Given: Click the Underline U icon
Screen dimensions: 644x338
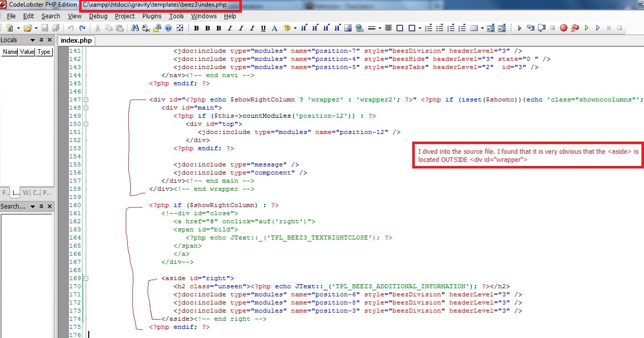Looking at the screenshot, I should click(263, 28).
